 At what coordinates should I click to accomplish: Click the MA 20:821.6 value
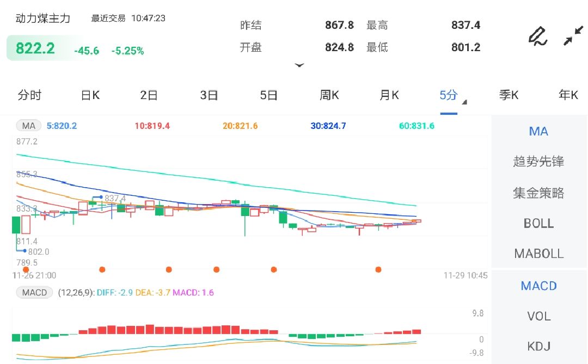coord(240,126)
